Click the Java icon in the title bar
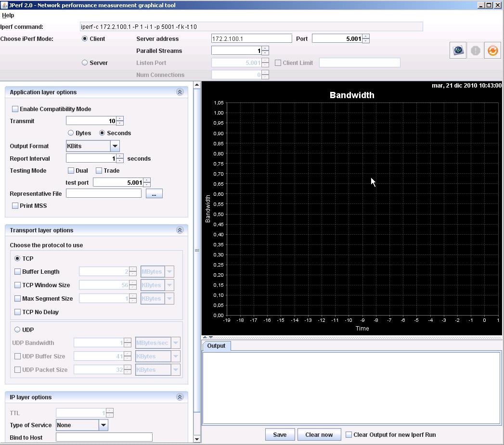Viewport: 504px width, 445px height. pyautogui.click(x=4, y=5)
